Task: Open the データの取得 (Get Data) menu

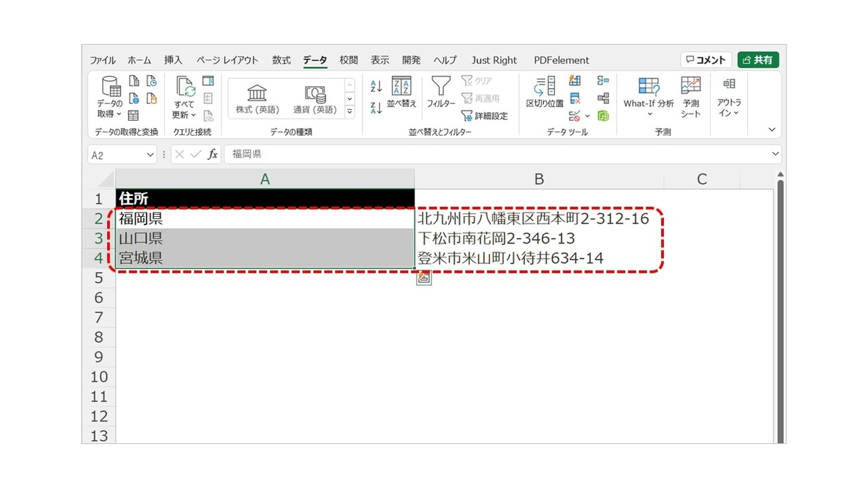Action: click(x=110, y=98)
